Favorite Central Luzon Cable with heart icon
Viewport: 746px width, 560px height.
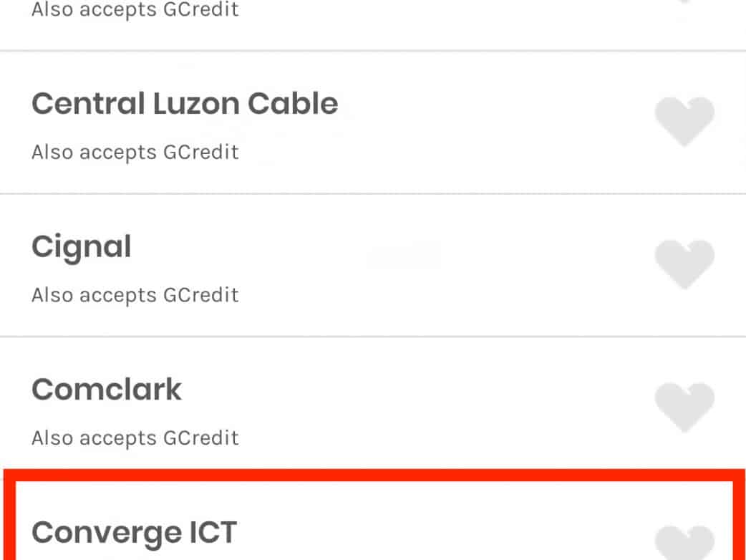684,122
